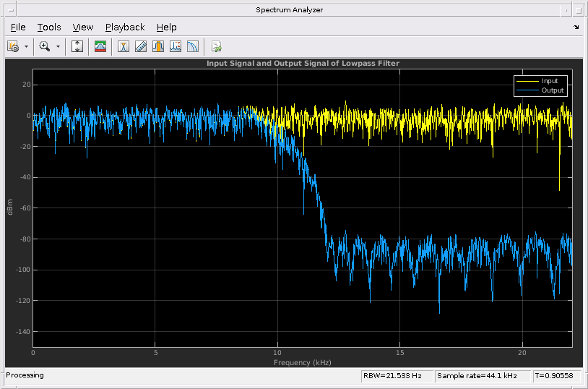
Task: Open the File menu
Action: pyautogui.click(x=18, y=27)
